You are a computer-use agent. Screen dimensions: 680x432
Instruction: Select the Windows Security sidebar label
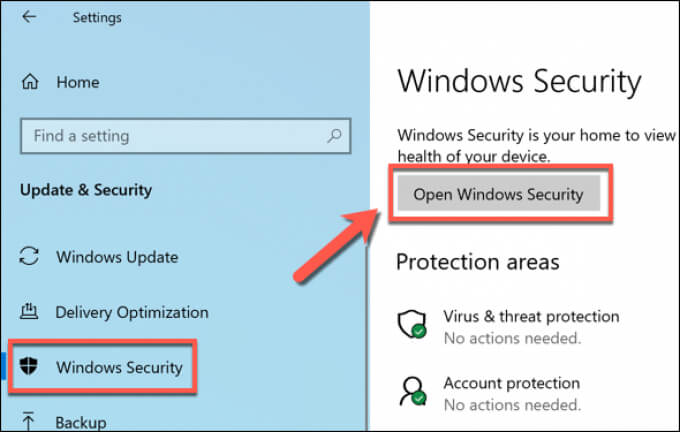point(120,367)
